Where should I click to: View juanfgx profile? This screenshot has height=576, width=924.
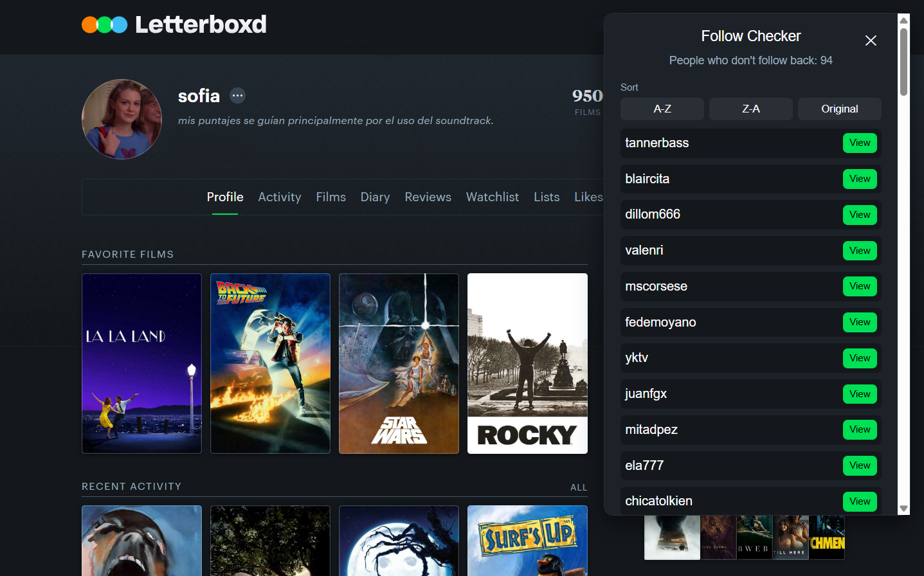860,394
